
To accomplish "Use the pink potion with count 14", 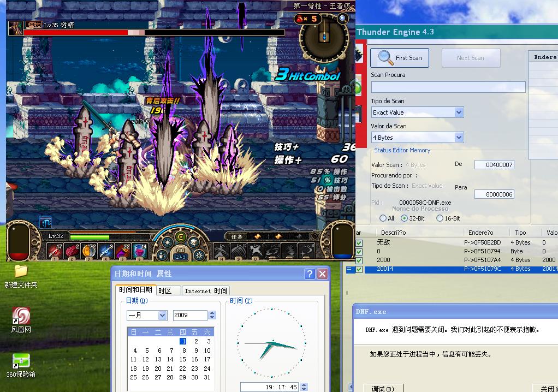I will coord(140,251).
